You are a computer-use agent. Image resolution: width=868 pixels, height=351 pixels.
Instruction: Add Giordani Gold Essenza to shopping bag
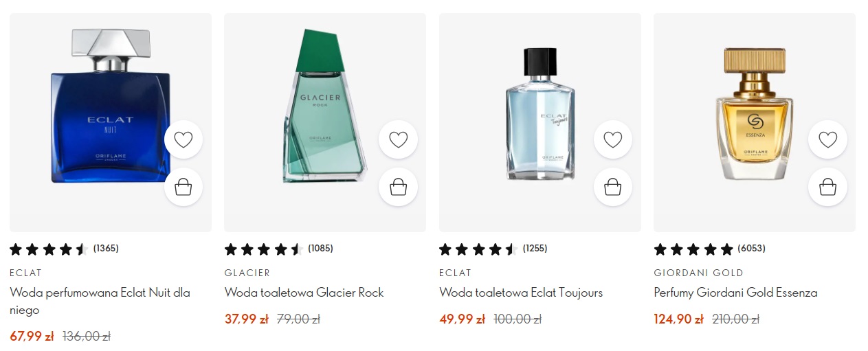(x=828, y=187)
